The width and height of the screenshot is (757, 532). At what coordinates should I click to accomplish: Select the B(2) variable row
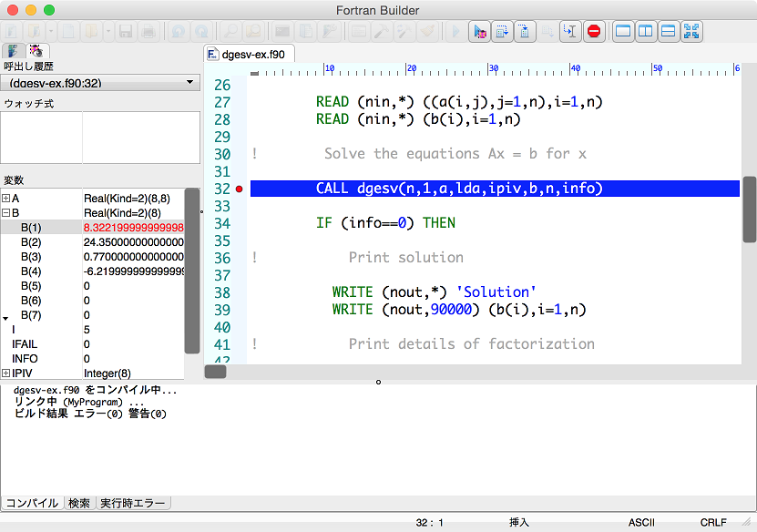click(93, 242)
